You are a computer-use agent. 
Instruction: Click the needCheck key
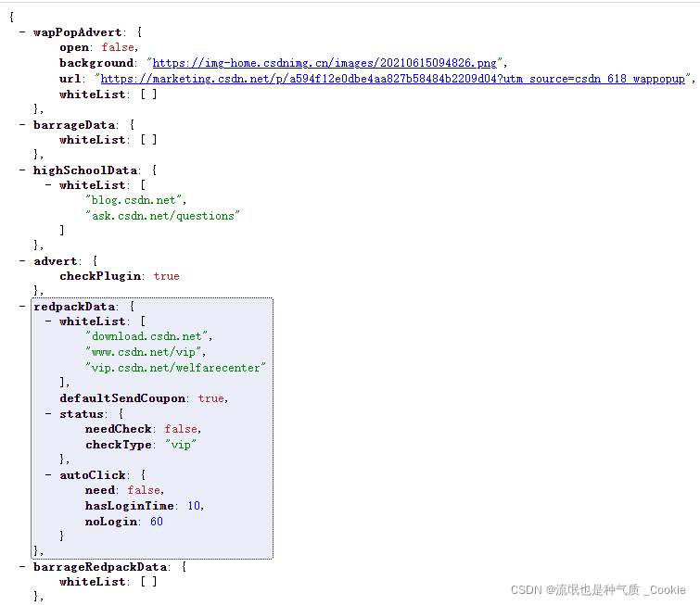click(119, 429)
